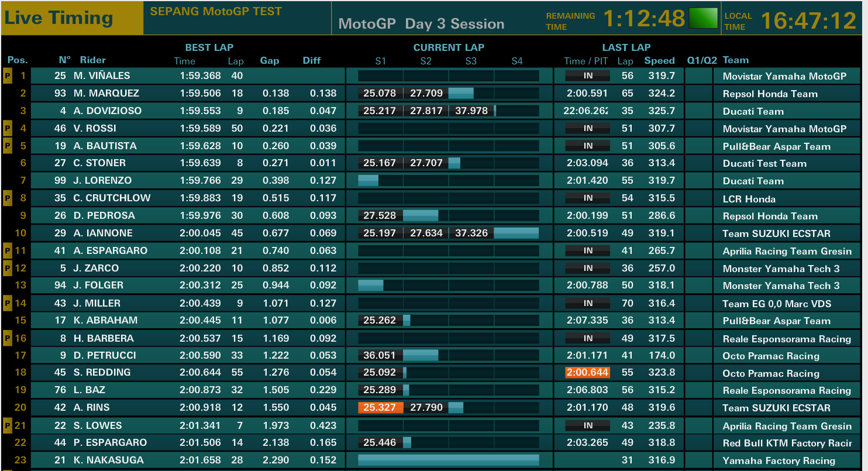Click orange highlighted 2:00.644 last lap time
The image size is (868, 471).
[587, 373]
